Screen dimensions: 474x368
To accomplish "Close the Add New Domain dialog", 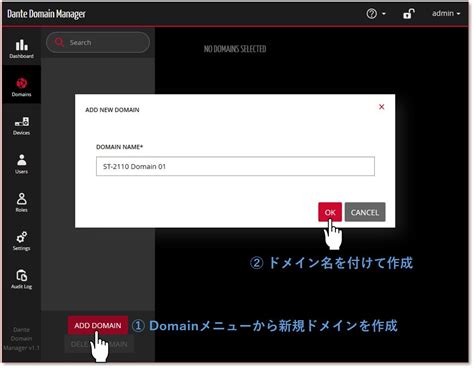I will click(x=382, y=107).
